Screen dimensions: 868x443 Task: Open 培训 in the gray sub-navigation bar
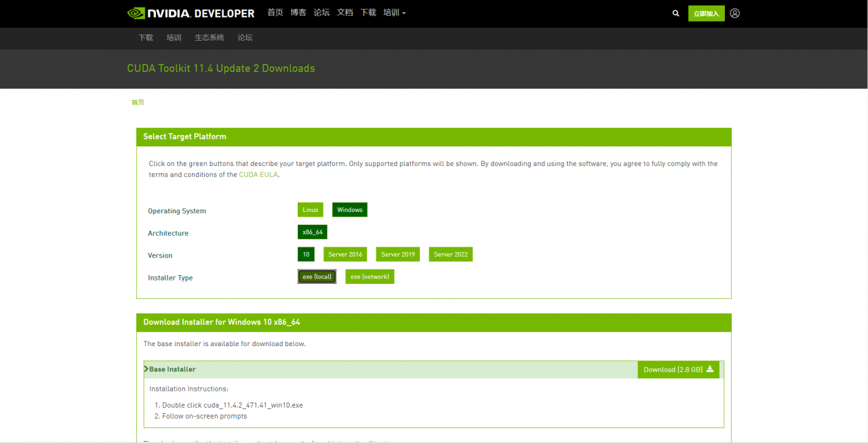coord(174,38)
